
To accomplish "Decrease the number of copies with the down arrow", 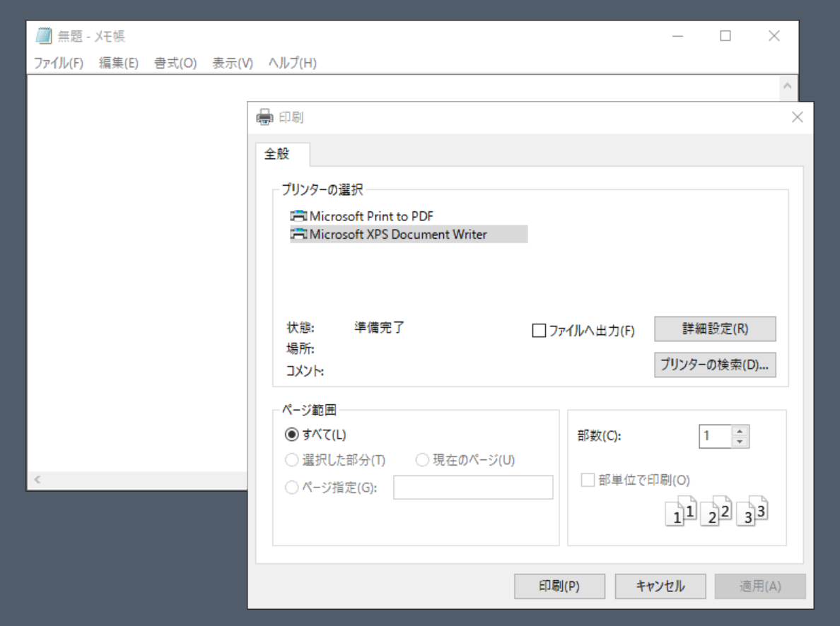I will point(740,442).
